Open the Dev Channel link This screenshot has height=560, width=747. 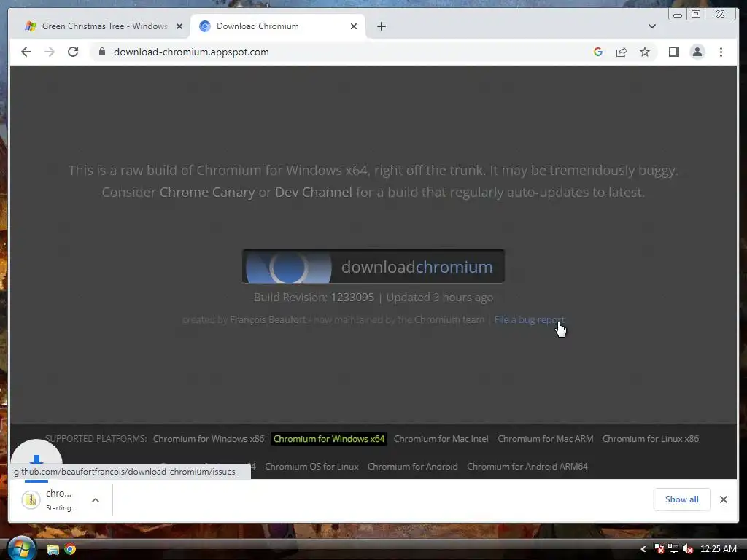[x=314, y=192]
